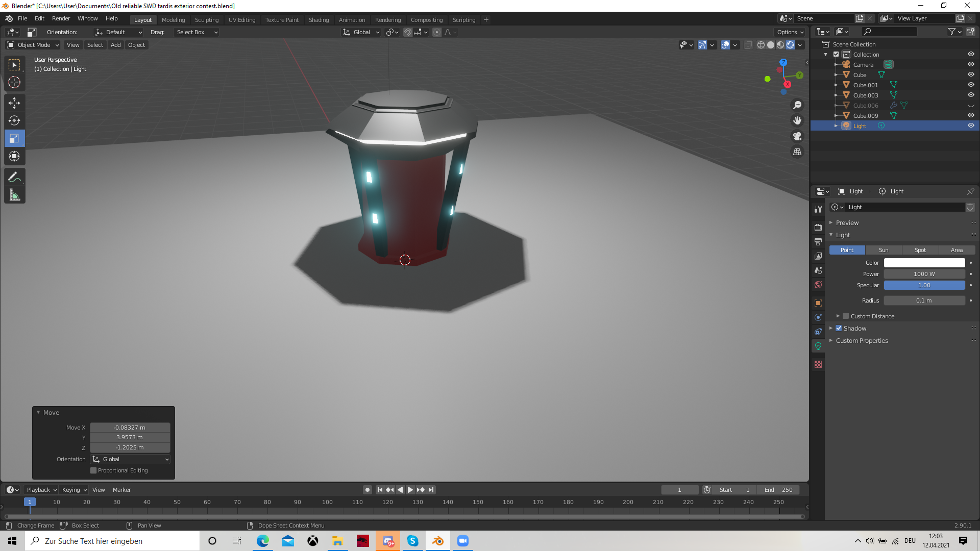Adjust the Specular slider
This screenshot has width=980, height=551.
click(924, 285)
